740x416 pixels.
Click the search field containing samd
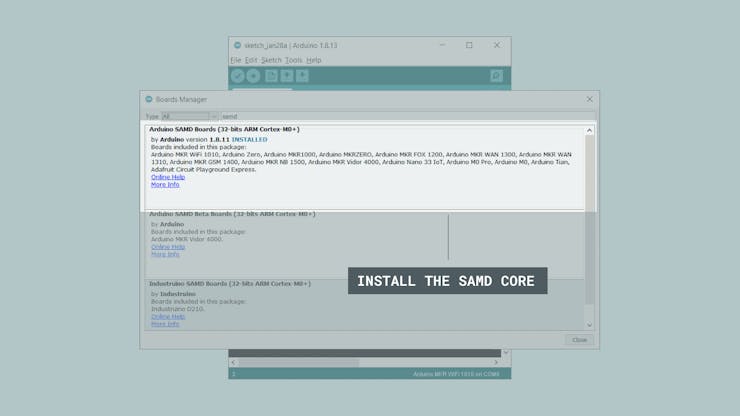click(x=408, y=116)
